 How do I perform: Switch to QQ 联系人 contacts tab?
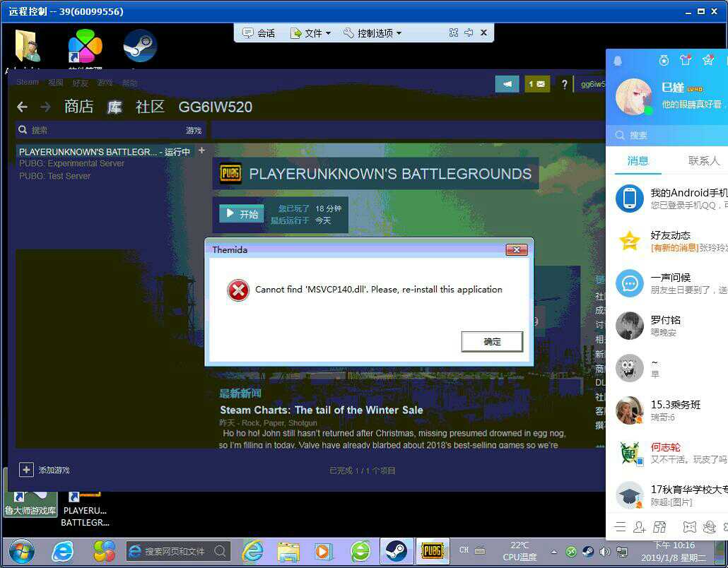point(704,161)
